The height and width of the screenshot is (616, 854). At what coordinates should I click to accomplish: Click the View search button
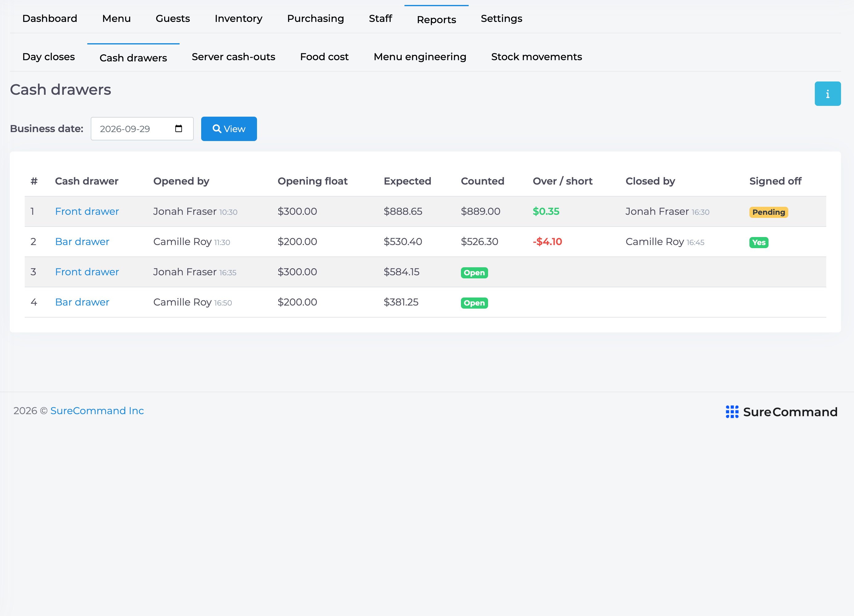(229, 129)
